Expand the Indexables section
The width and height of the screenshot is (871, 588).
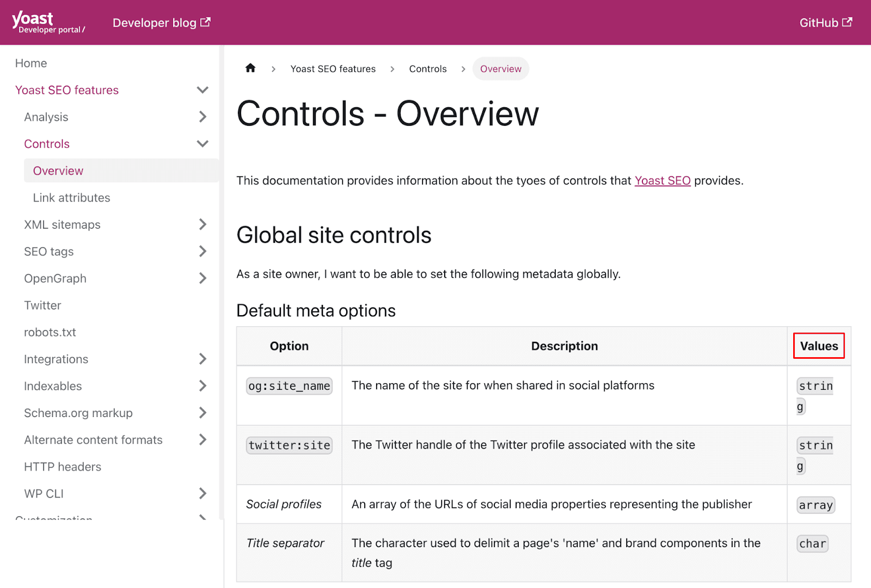(203, 385)
